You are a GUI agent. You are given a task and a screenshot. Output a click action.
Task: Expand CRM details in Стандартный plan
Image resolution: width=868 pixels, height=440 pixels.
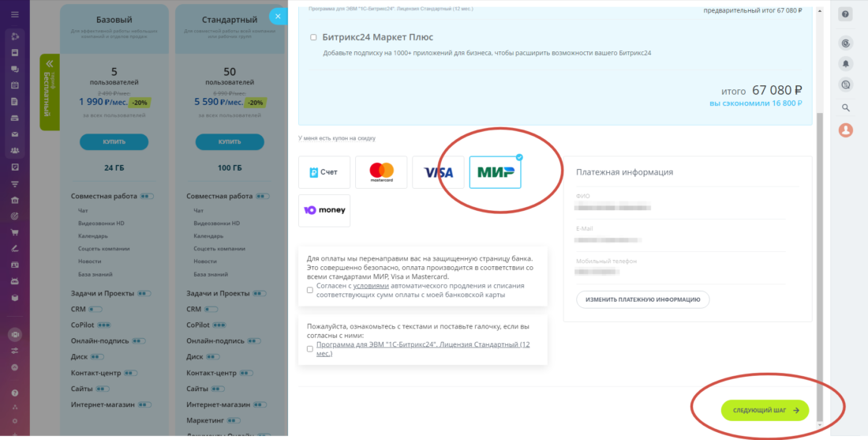pyautogui.click(x=211, y=309)
